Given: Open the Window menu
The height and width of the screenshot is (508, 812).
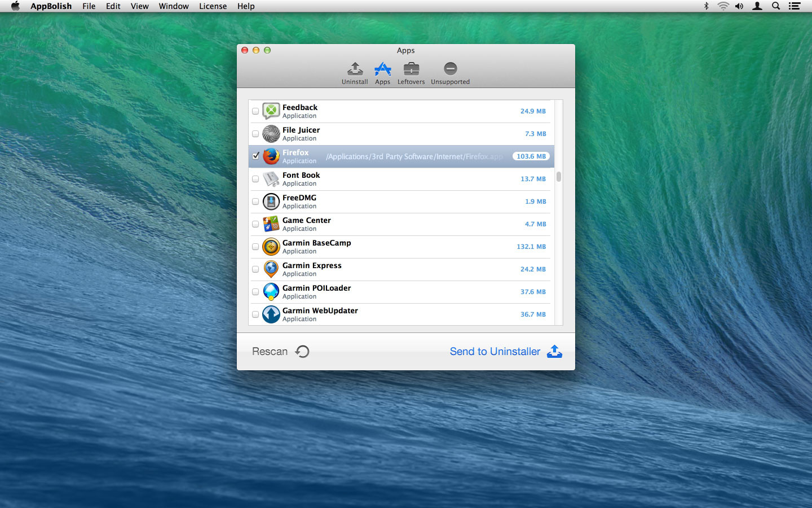Looking at the screenshot, I should 174,6.
